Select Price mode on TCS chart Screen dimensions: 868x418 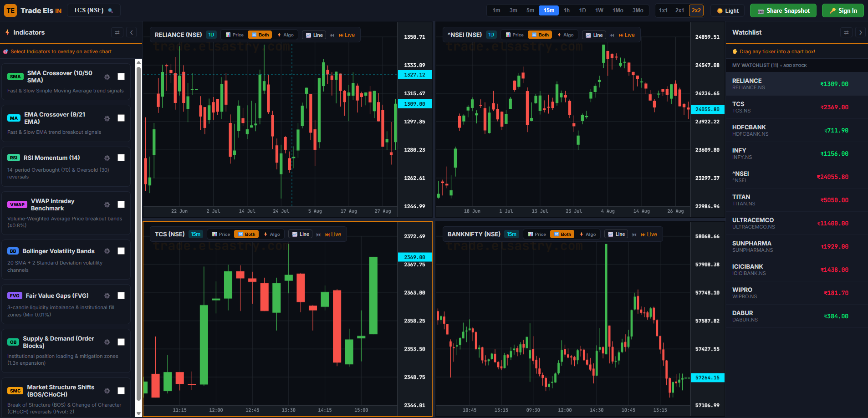(x=221, y=234)
